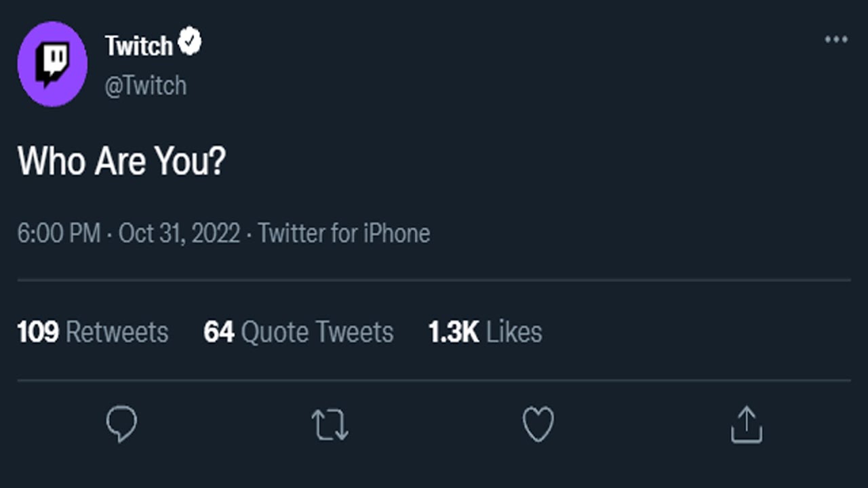Open the share tweet arrow icon

[x=747, y=424]
